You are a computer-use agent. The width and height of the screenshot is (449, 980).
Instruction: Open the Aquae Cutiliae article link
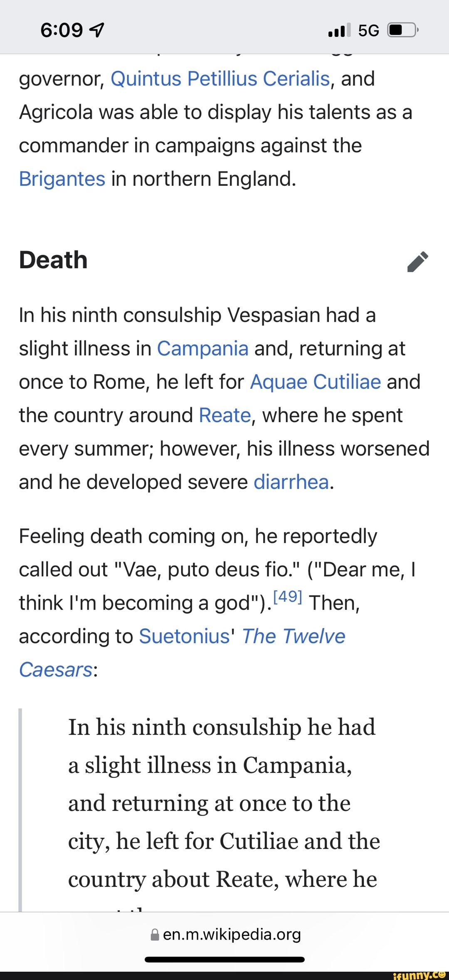[x=315, y=382]
